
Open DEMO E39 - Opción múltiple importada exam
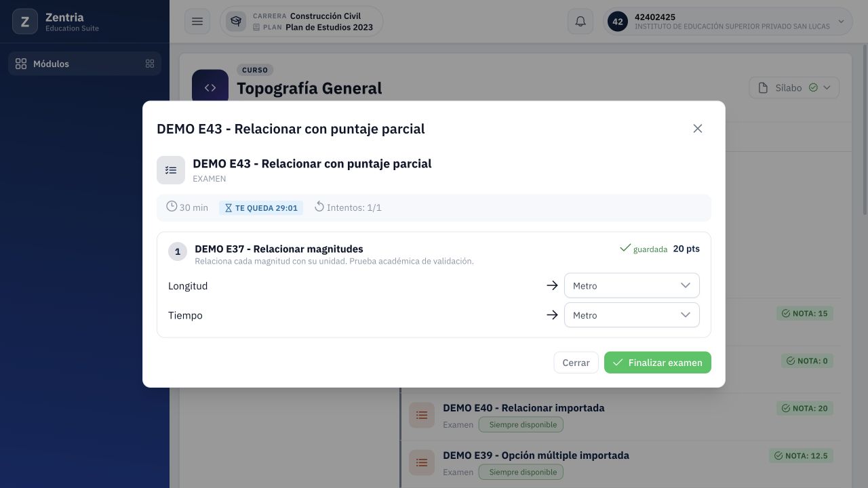[536, 455]
